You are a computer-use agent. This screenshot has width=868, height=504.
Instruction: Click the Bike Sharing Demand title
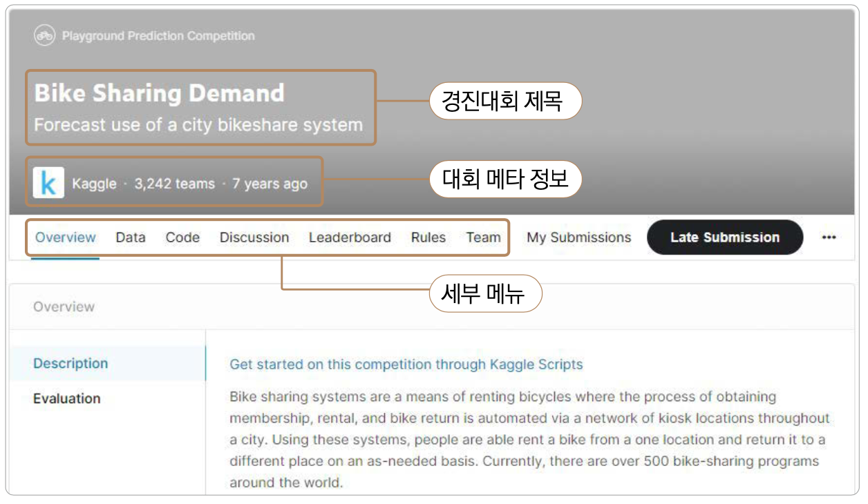pos(159,93)
